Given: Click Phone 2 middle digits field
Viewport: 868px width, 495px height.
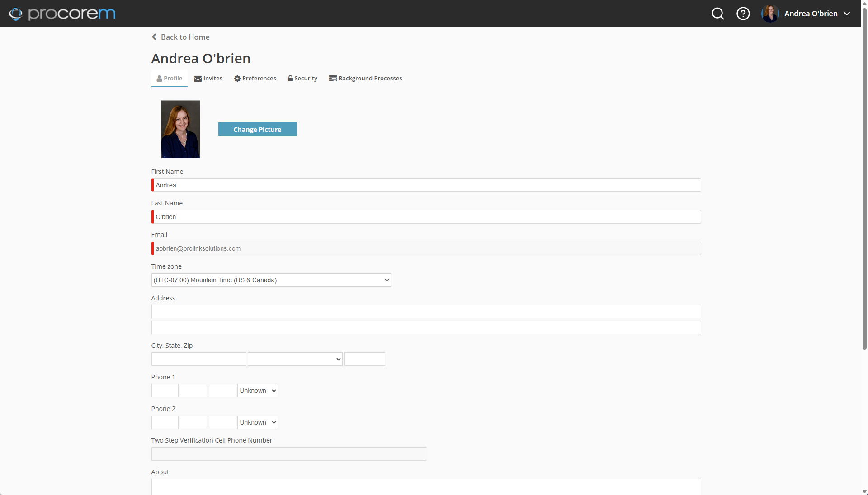Looking at the screenshot, I should (193, 422).
